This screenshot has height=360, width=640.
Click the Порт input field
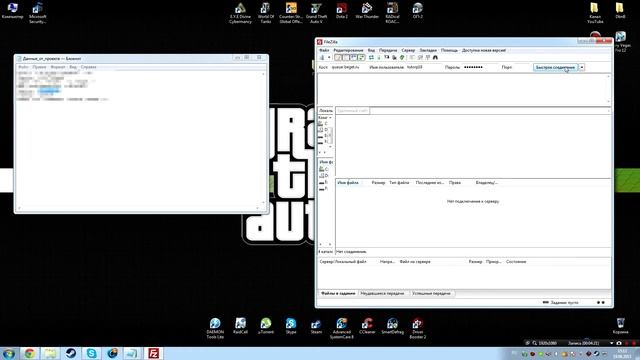[x=522, y=67]
